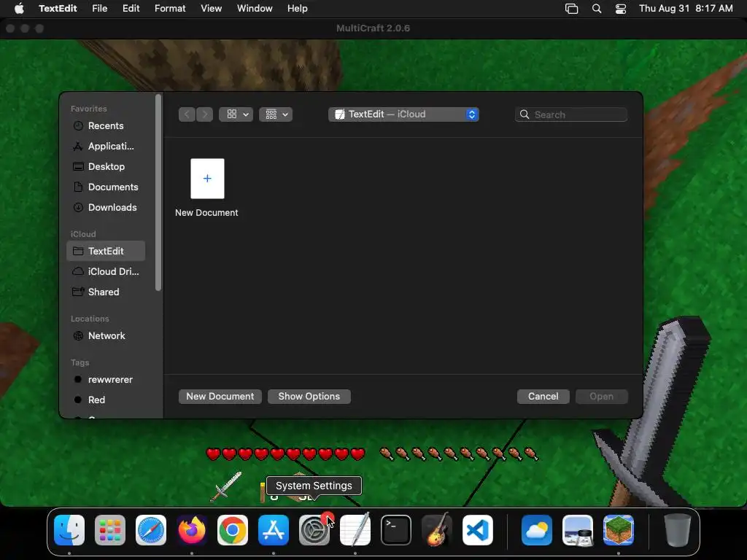Launch Visual Studio Code from dock
The height and width of the screenshot is (560, 747).
click(x=478, y=530)
